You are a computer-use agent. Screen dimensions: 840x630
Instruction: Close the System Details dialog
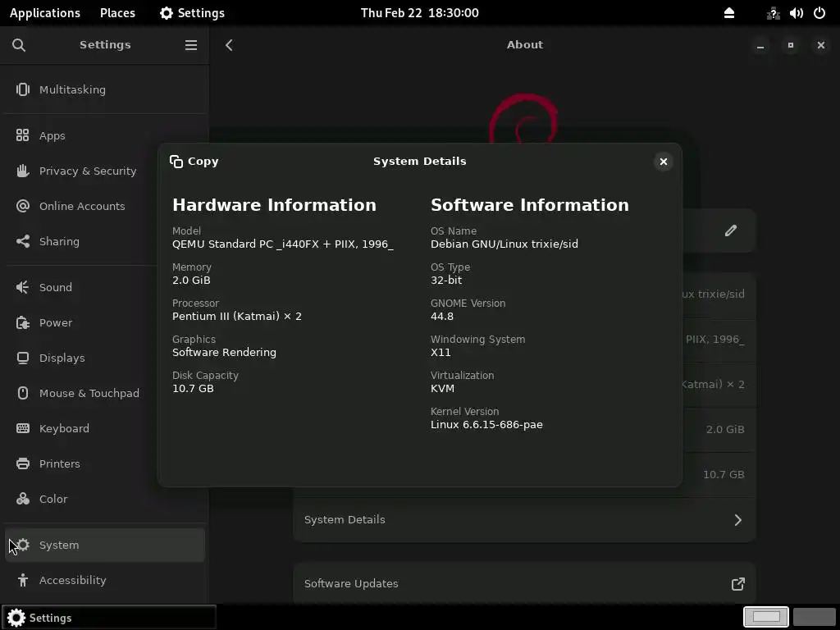pos(663,162)
